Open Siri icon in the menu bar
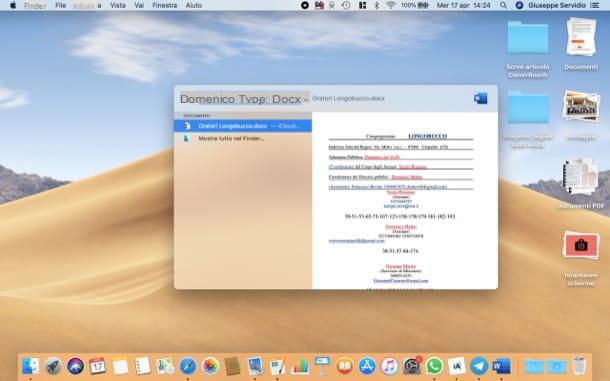This screenshot has height=381, width=610. coord(519,5)
